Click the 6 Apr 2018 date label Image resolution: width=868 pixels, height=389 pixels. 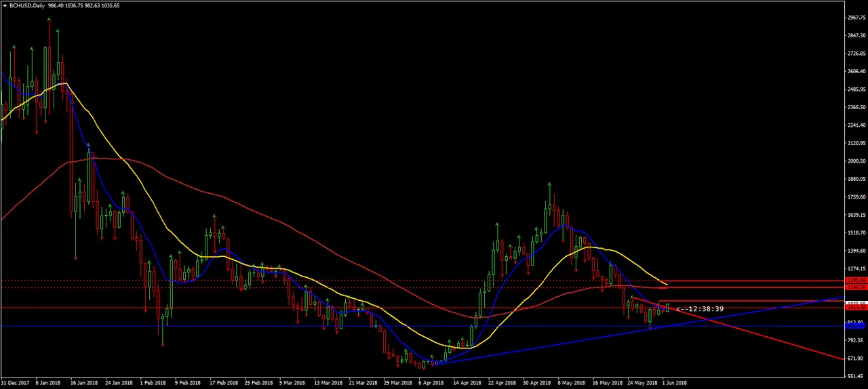point(431,383)
